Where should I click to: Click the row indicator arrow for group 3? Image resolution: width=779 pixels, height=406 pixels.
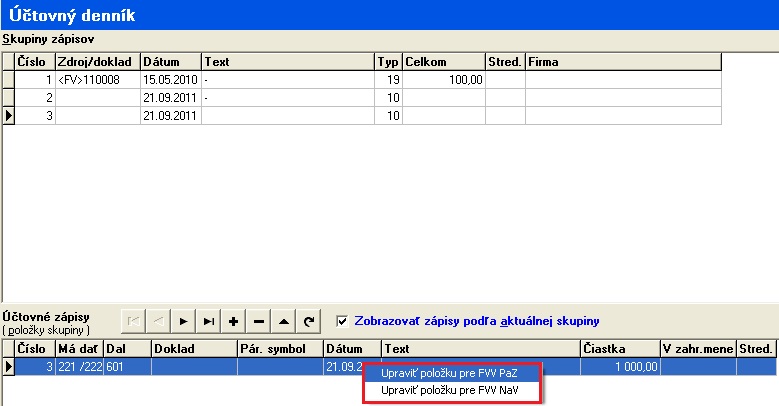click(x=10, y=116)
